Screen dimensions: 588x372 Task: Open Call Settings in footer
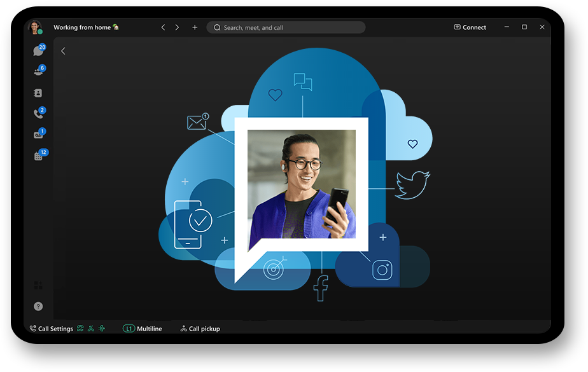click(52, 329)
